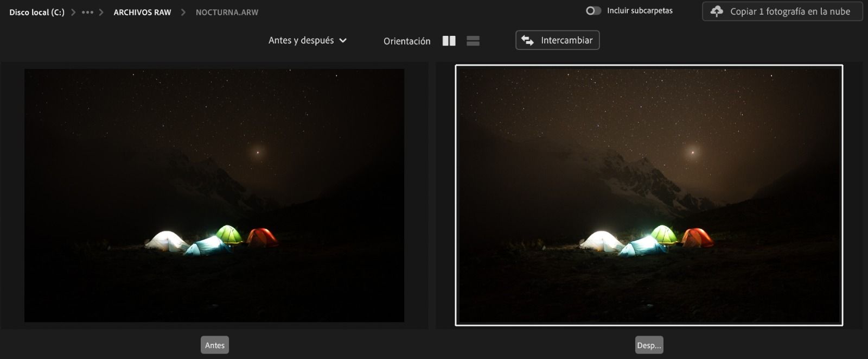The image size is (868, 359).
Task: Click the Incluir subcarpetas label
Action: (640, 11)
